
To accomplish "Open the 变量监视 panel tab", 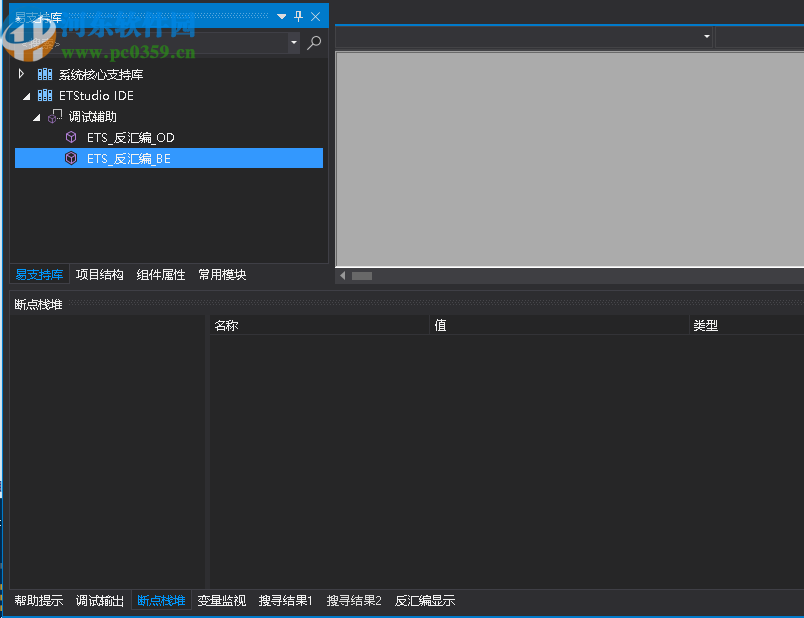I will click(x=221, y=600).
